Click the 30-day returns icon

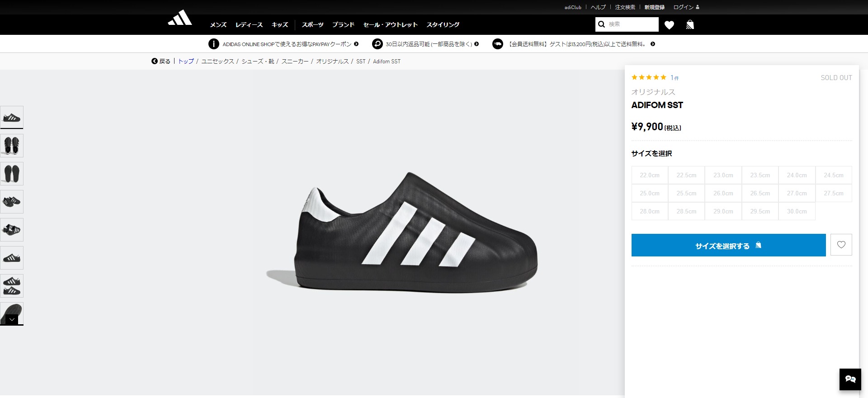pyautogui.click(x=377, y=44)
